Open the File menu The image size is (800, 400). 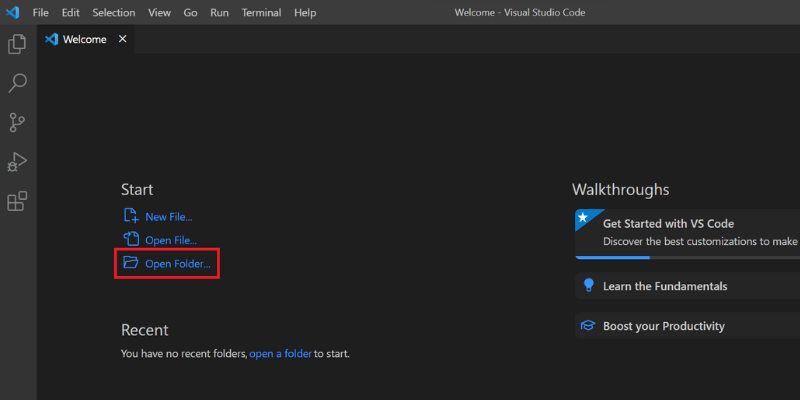(x=41, y=13)
